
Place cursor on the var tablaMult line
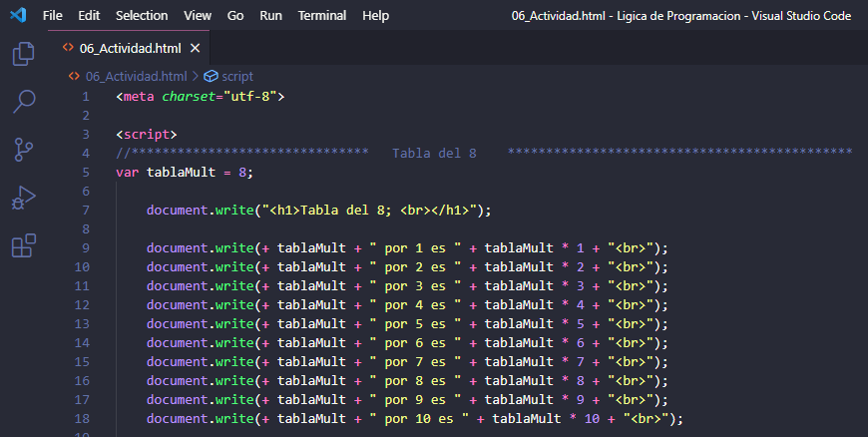click(186, 173)
